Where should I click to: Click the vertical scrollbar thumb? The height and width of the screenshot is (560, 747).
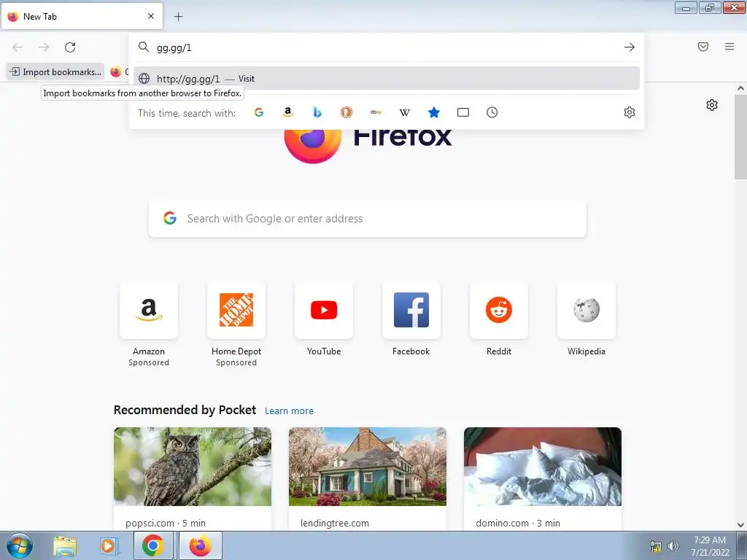pyautogui.click(x=740, y=136)
